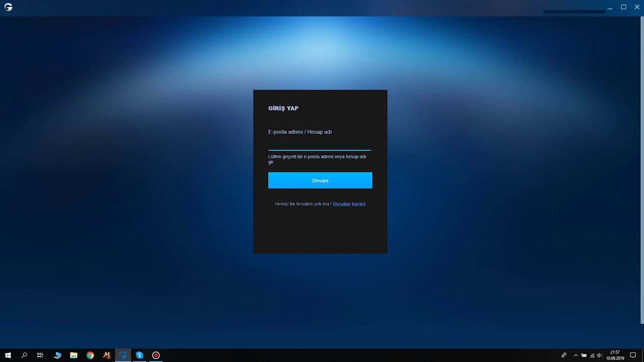The height and width of the screenshot is (362, 644).
Task: Open the People icon in the system tray
Action: coord(563,355)
